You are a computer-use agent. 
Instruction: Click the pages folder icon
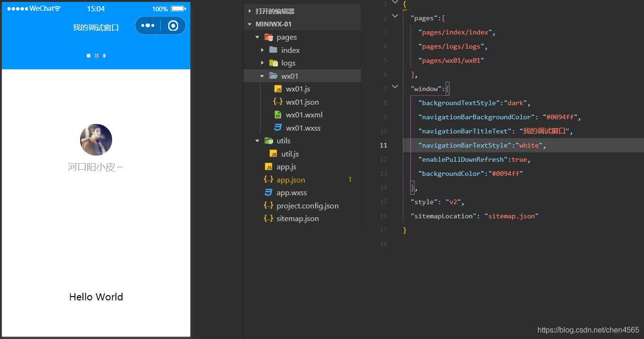[269, 37]
